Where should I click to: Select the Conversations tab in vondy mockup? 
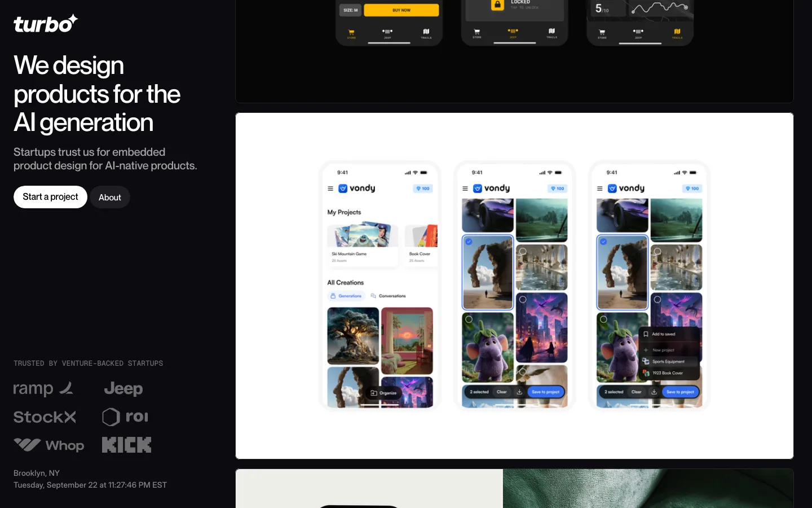[x=388, y=296]
